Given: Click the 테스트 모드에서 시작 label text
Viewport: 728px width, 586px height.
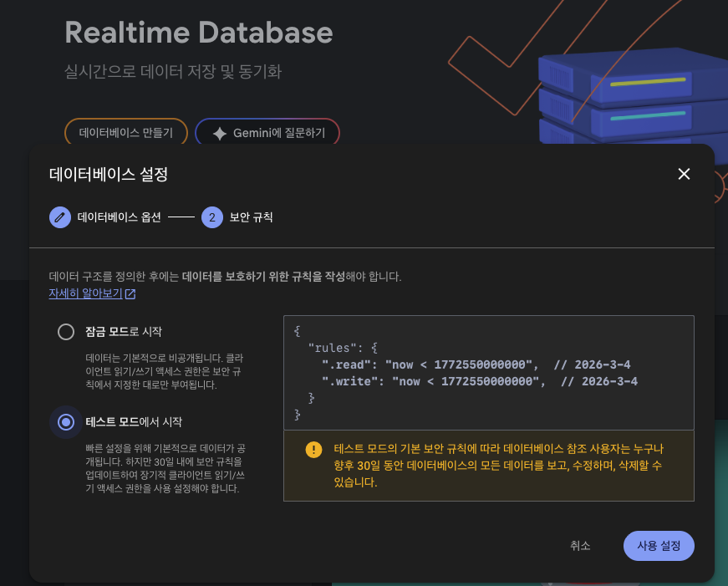Looking at the screenshot, I should click(134, 421).
